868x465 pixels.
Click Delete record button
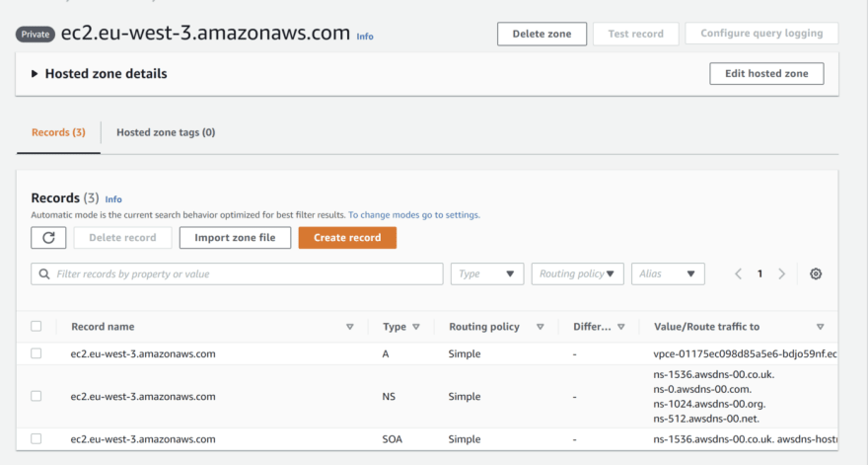click(122, 238)
